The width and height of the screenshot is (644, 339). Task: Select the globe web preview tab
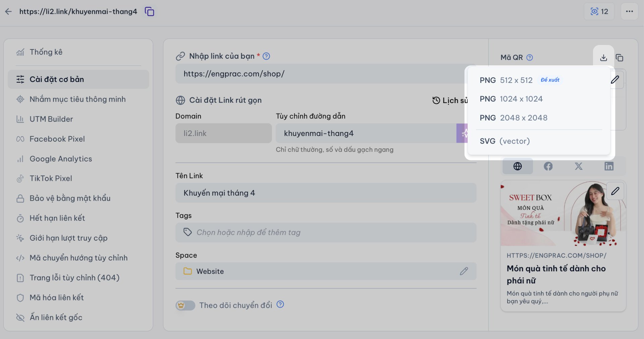(x=518, y=166)
